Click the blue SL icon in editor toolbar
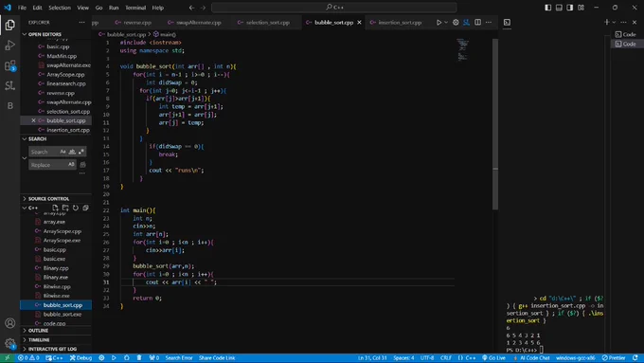The height and width of the screenshot is (363, 644). (x=466, y=22)
